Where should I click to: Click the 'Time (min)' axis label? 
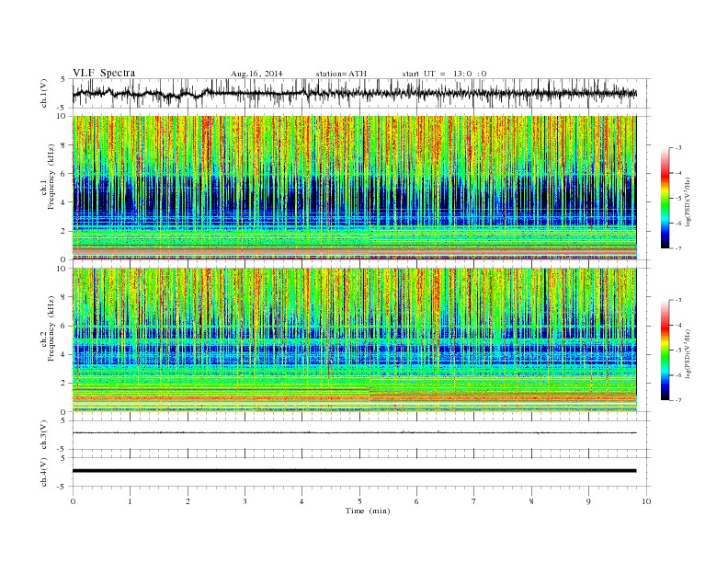click(368, 511)
